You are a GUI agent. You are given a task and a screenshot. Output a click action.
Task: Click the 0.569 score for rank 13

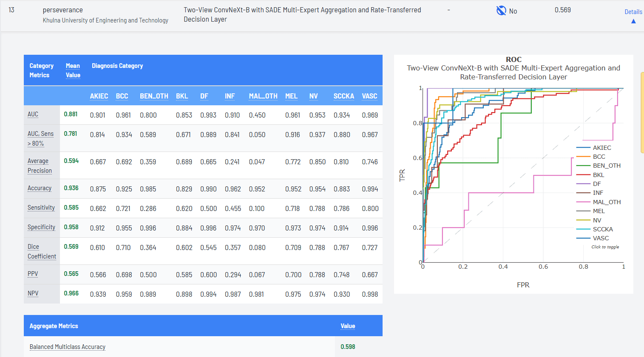[563, 10]
